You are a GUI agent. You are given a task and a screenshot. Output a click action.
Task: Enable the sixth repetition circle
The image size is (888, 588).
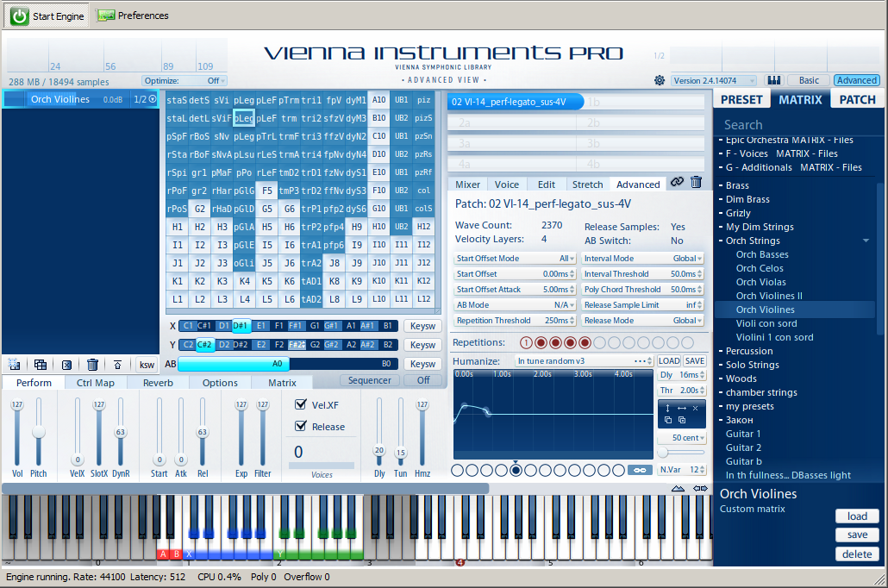(x=600, y=343)
